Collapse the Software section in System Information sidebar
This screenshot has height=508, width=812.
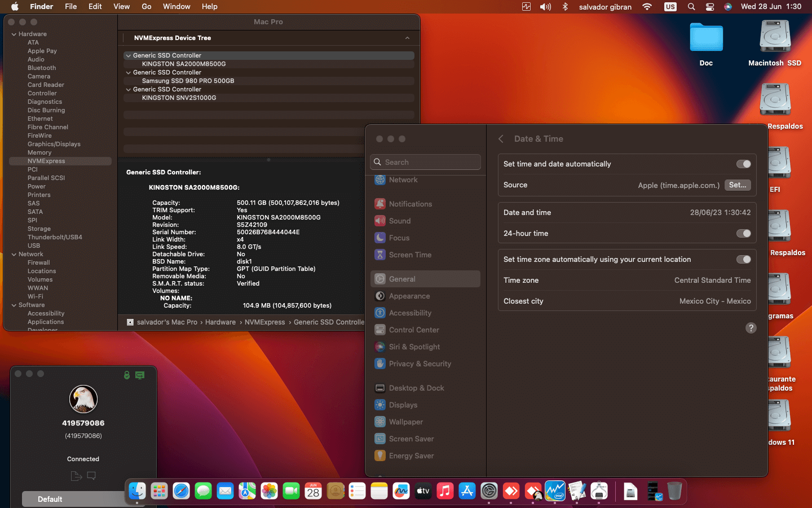(14, 305)
